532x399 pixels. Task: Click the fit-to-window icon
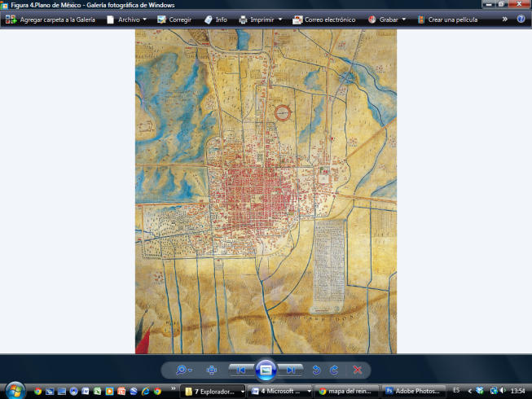(212, 370)
